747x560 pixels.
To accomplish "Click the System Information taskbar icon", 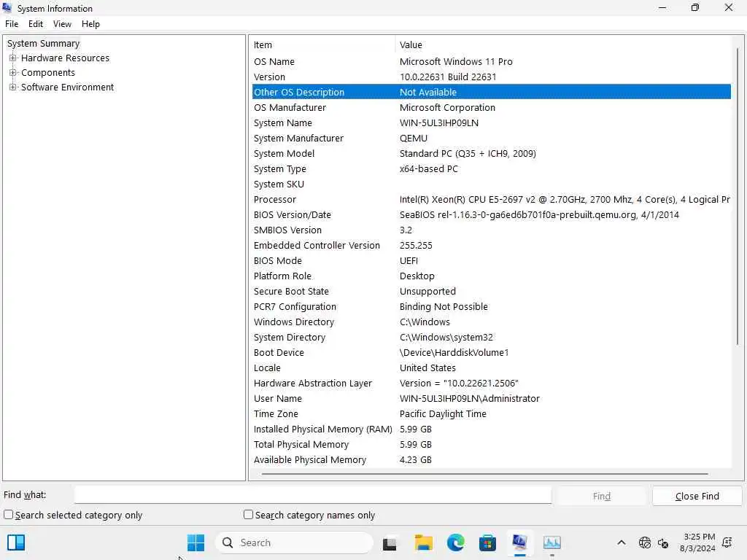I will click(519, 542).
